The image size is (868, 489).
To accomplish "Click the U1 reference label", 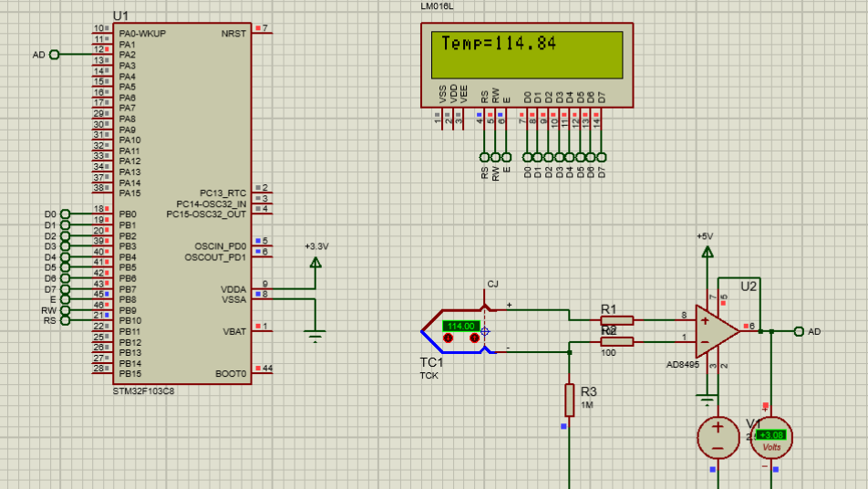I will coord(120,16).
